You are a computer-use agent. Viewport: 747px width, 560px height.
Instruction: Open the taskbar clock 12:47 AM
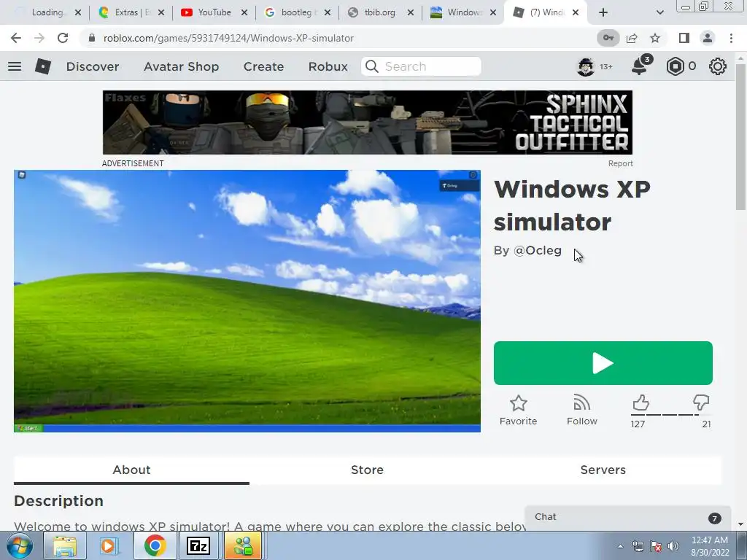point(710,546)
